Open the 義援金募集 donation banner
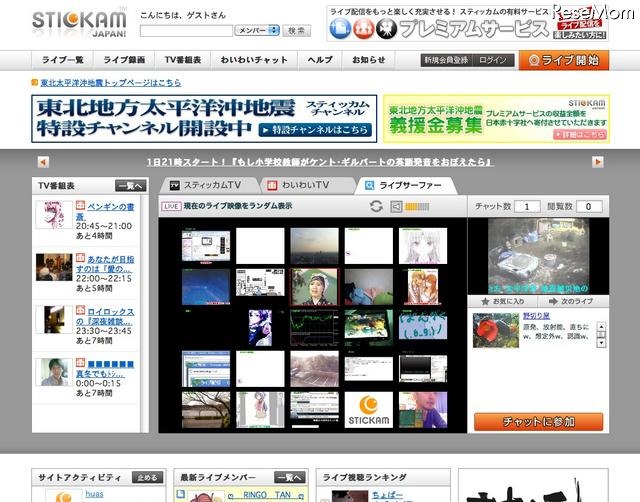 point(496,119)
